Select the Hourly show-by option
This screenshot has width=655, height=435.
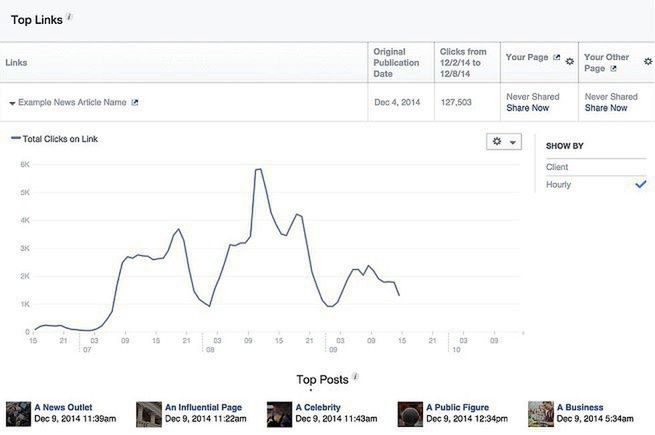pyautogui.click(x=558, y=185)
